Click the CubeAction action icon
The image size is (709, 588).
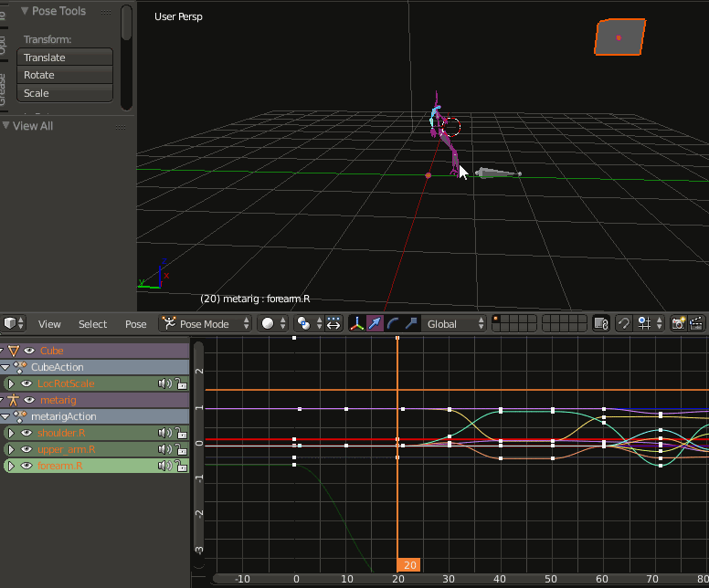19,367
